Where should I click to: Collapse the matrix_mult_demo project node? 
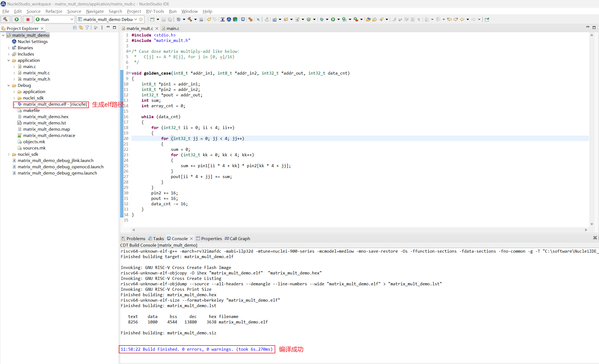[3, 35]
